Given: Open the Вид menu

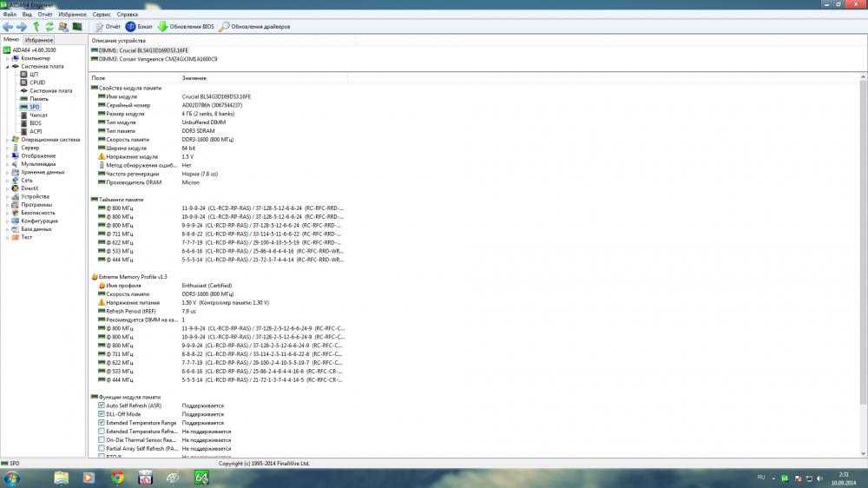Looking at the screenshot, I should (x=27, y=15).
